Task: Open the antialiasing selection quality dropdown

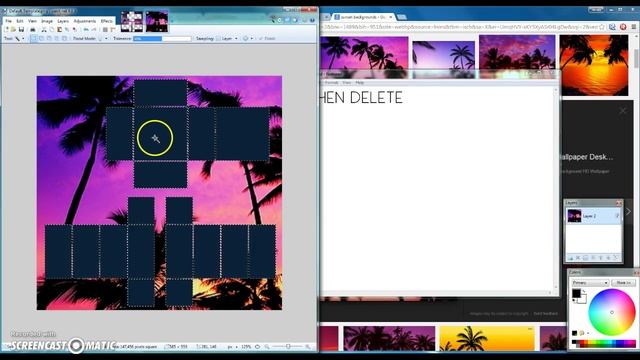Action: click(248, 38)
